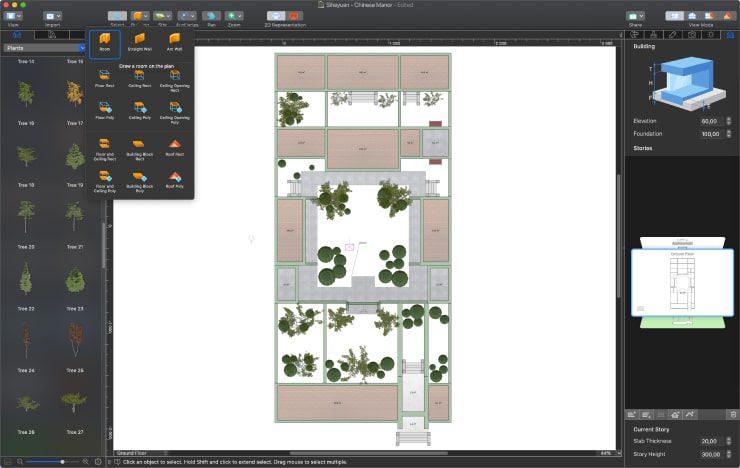Select Building Block Rect tool

[140, 149]
